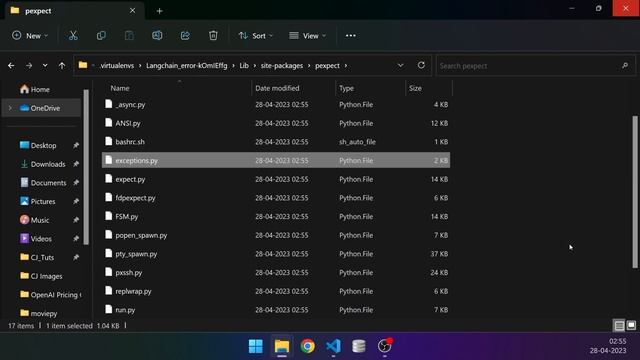Click virtualenvs in address path
640x360 pixels.
117,66
